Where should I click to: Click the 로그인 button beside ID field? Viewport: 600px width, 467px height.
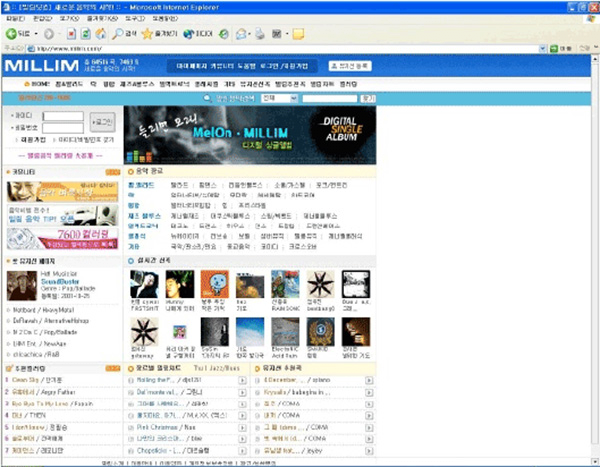[x=102, y=121]
